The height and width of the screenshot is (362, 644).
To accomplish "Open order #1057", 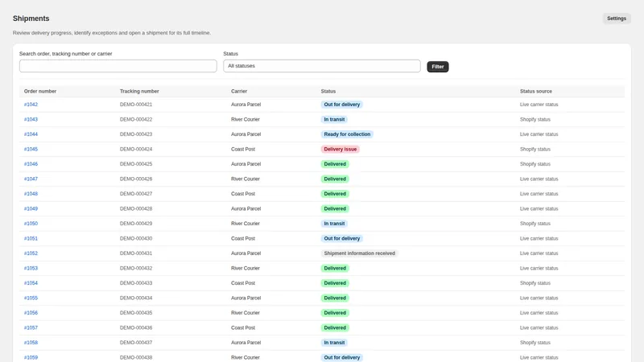I will 31,328.
